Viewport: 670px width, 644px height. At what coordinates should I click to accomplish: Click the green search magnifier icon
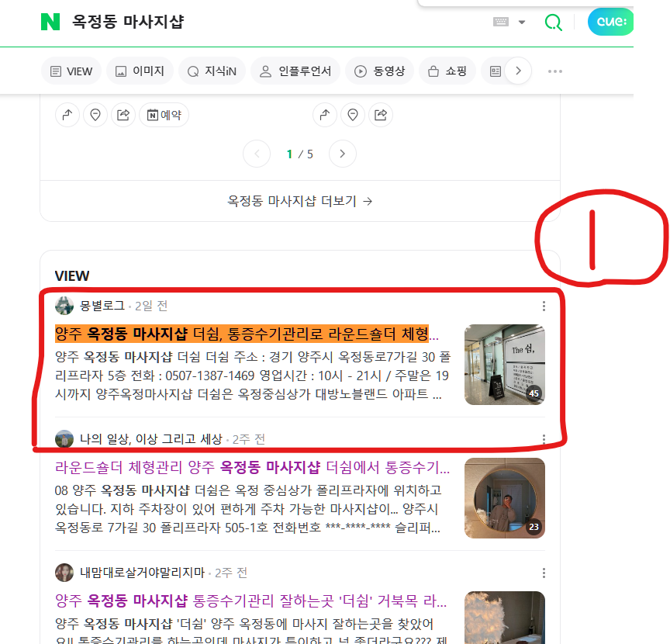point(554,22)
